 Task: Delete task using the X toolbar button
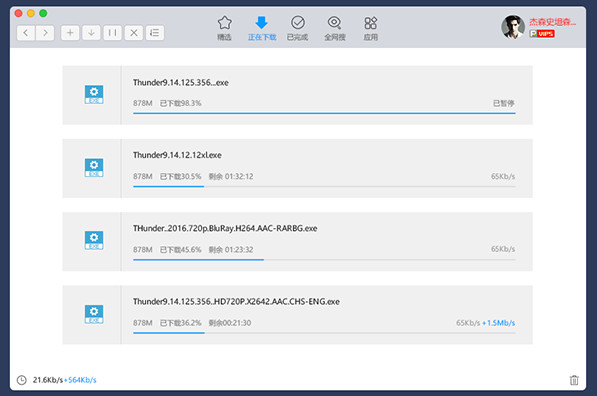click(x=134, y=33)
